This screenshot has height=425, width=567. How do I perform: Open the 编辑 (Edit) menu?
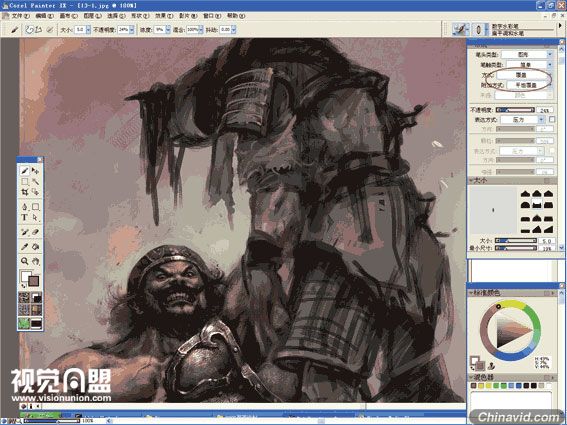[x=44, y=16]
